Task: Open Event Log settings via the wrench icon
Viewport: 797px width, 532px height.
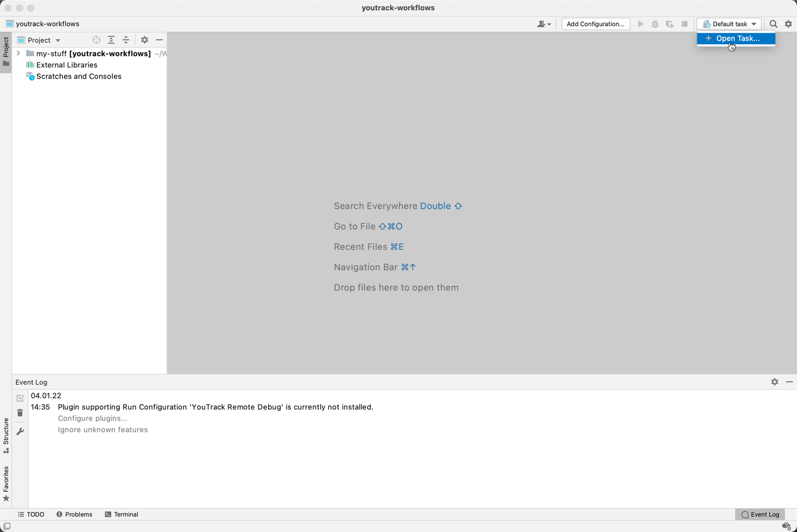Action: (x=20, y=431)
